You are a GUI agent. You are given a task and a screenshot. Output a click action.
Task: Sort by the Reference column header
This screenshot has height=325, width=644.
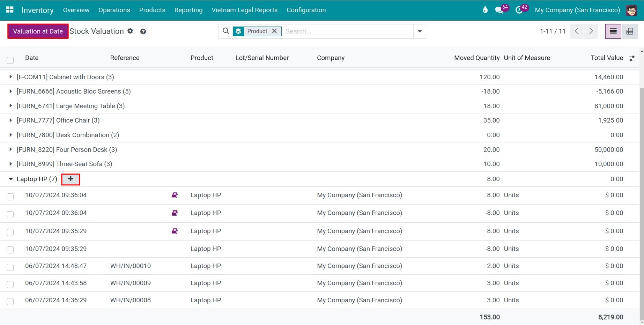coord(125,58)
